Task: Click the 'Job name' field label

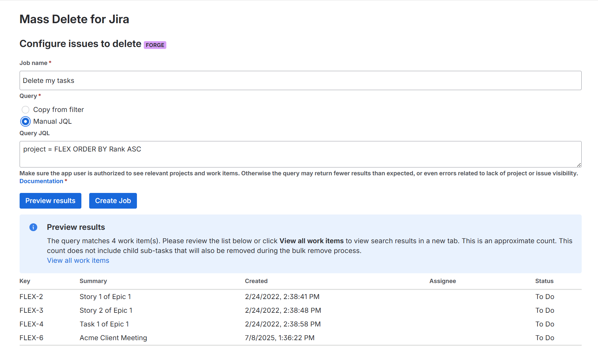Action: coord(33,63)
